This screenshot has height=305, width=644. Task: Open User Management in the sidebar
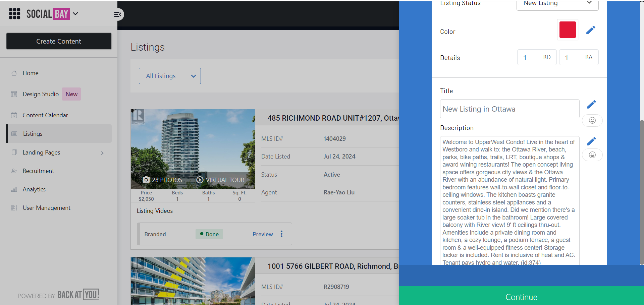pyautogui.click(x=47, y=208)
